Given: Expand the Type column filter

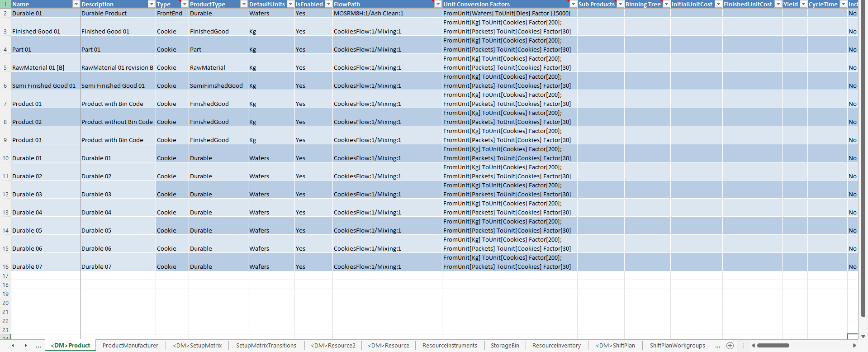Looking at the screenshot, I should (185, 4).
